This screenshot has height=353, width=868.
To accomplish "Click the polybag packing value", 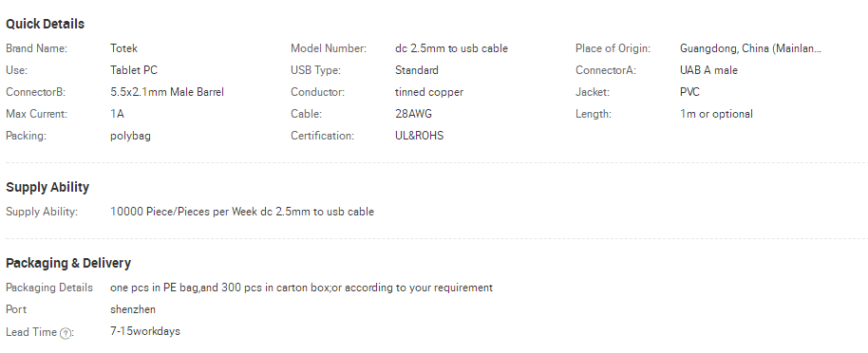I will coord(130,136).
